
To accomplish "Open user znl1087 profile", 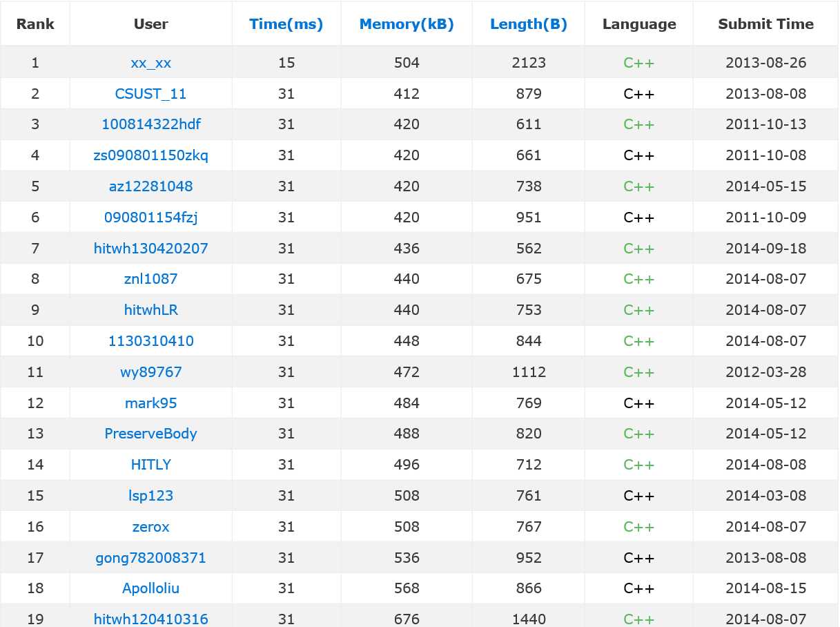I will (x=151, y=279).
